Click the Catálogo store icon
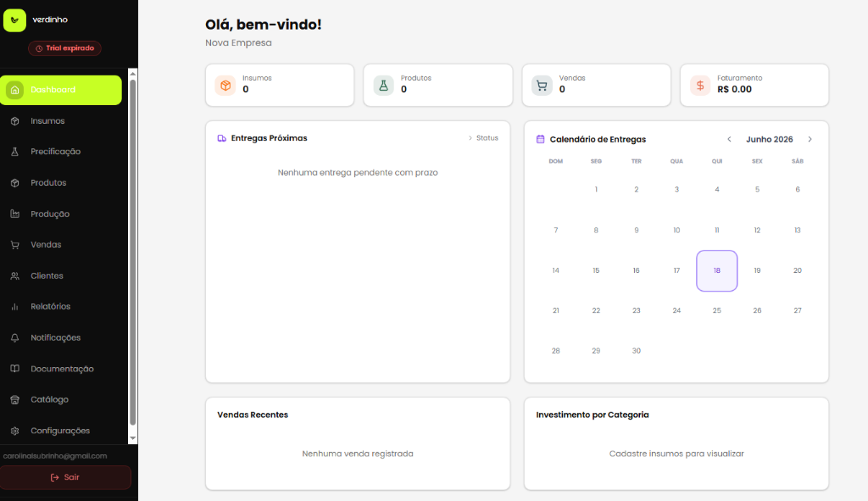 (15, 399)
